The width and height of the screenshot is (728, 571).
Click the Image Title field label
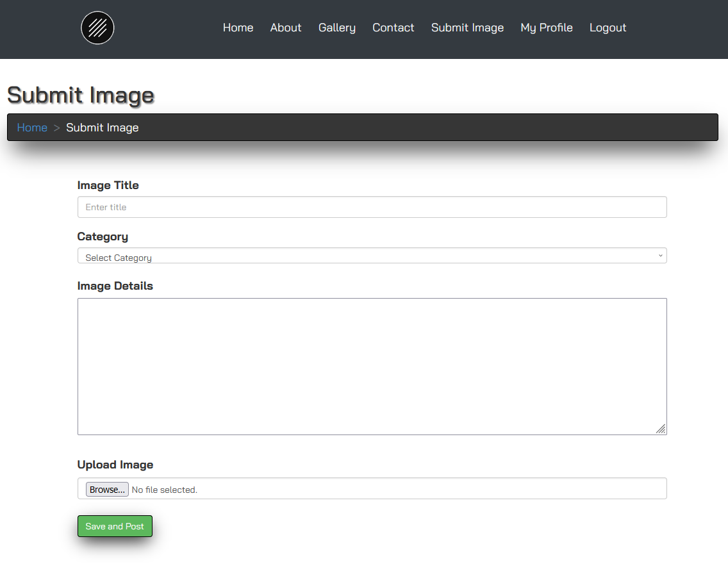click(108, 185)
